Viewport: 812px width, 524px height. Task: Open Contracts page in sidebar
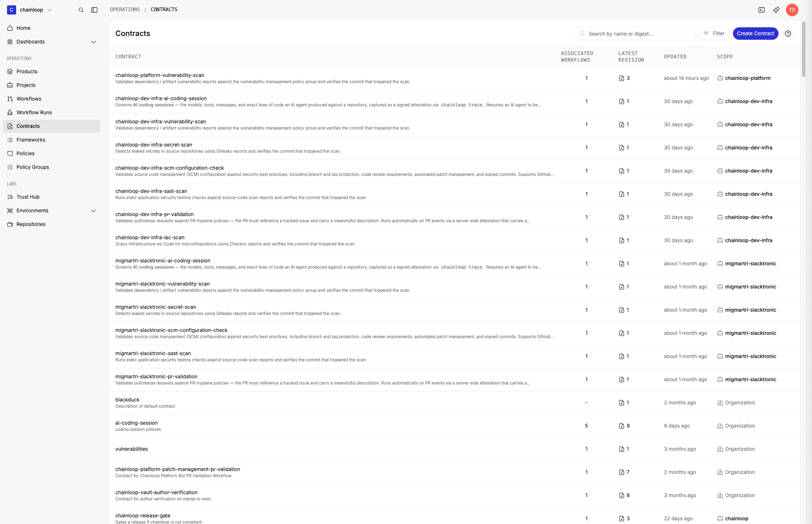tap(52, 126)
